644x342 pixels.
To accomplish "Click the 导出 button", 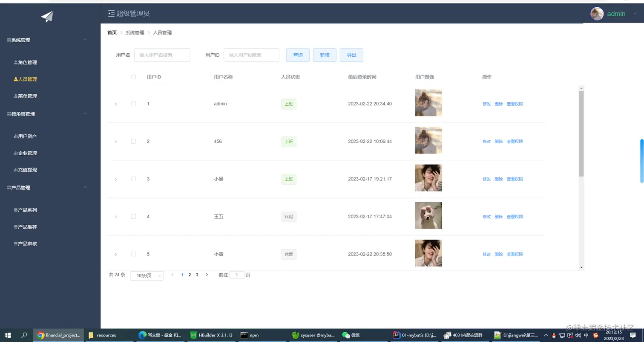I will [x=351, y=55].
